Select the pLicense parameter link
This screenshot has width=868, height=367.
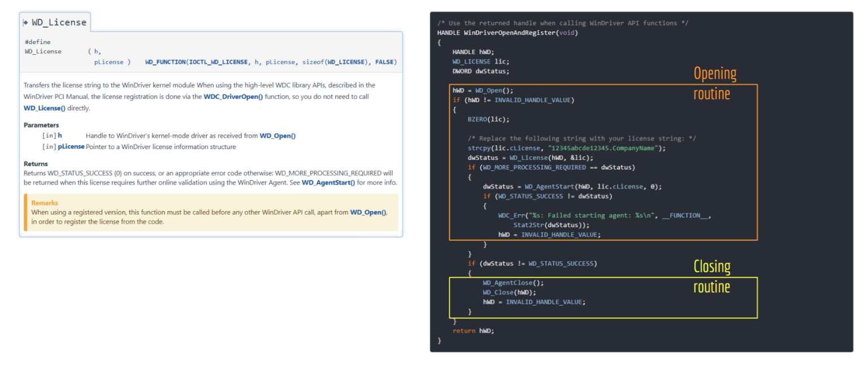(72, 146)
